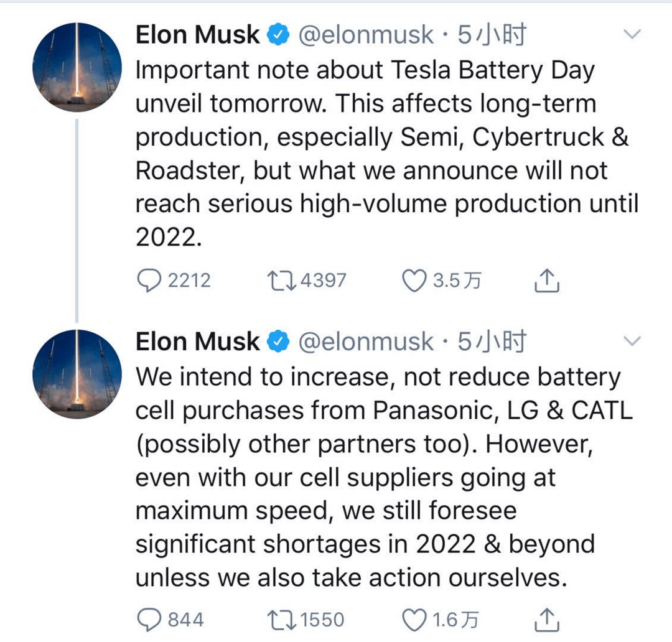Open the first tweet's 5小时 timestamp
Image resolution: width=672 pixels, height=642 pixels.
tap(492, 35)
